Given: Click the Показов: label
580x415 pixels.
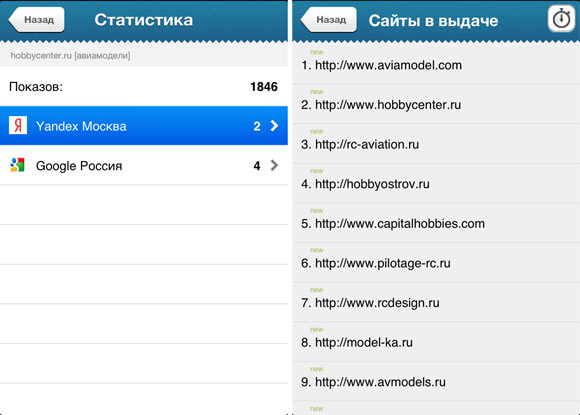Looking at the screenshot, I should coord(36,87).
